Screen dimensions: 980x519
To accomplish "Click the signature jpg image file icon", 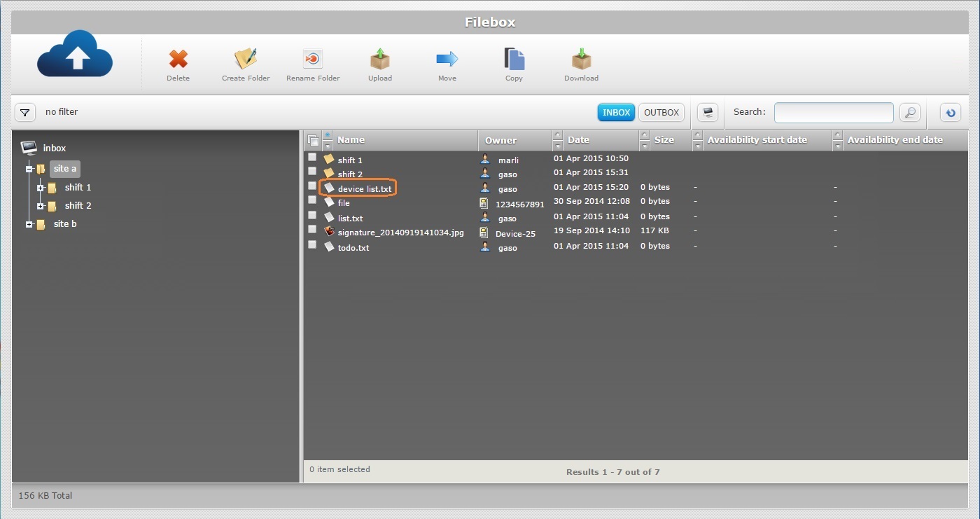I will point(329,231).
